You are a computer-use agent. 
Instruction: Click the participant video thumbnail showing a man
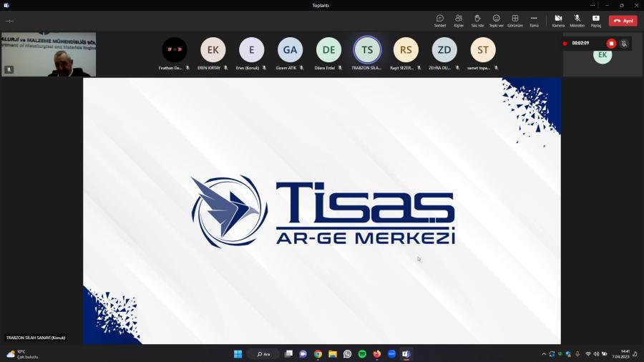coord(49,54)
